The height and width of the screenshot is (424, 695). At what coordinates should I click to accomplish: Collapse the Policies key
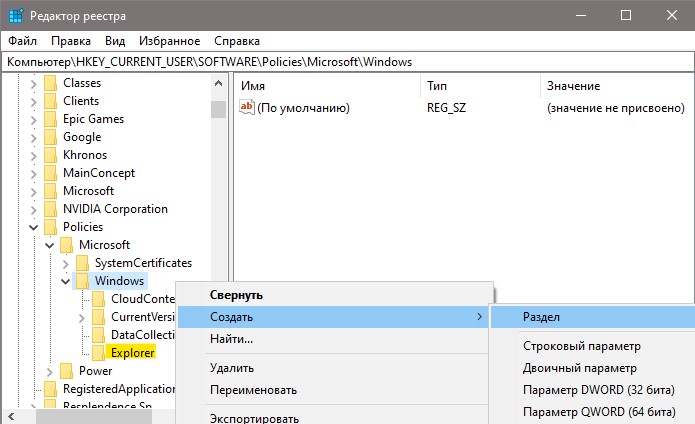[34, 227]
